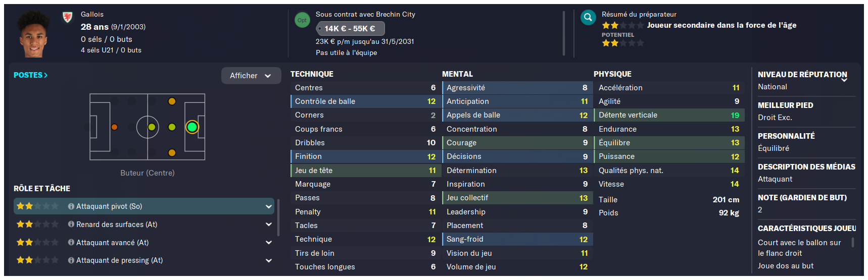Select bottom right winger position dot on pitch
The image size is (868, 280).
coord(172,153)
